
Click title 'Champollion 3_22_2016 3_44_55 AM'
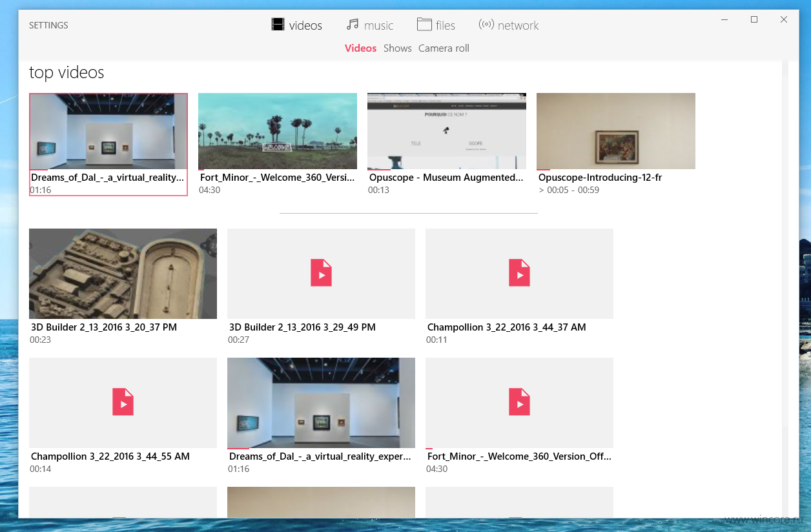(x=110, y=456)
